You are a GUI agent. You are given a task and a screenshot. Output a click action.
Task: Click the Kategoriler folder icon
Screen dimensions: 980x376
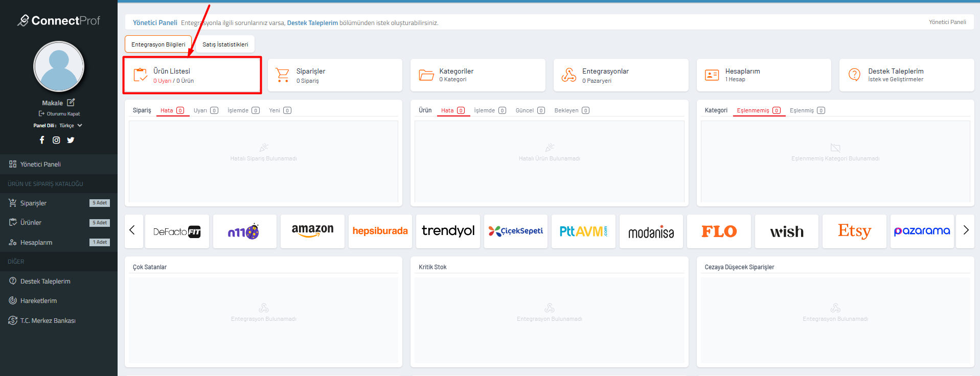pyautogui.click(x=426, y=75)
